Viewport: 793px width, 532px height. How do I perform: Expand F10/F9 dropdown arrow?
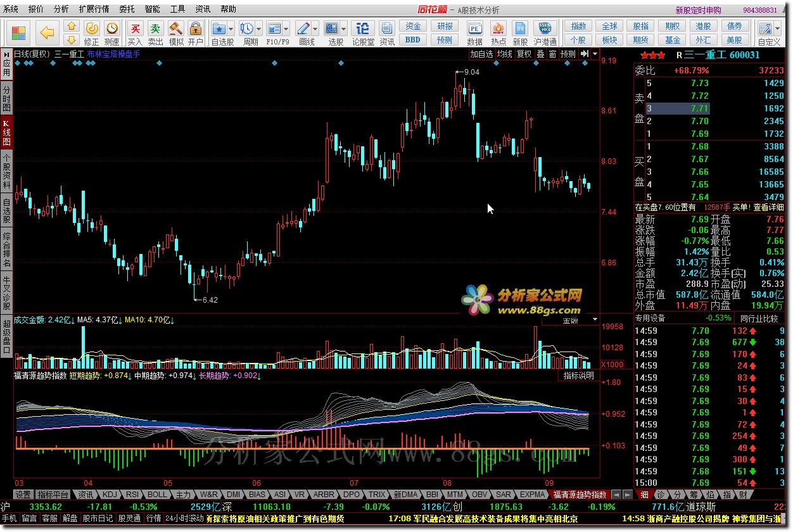pos(287,28)
